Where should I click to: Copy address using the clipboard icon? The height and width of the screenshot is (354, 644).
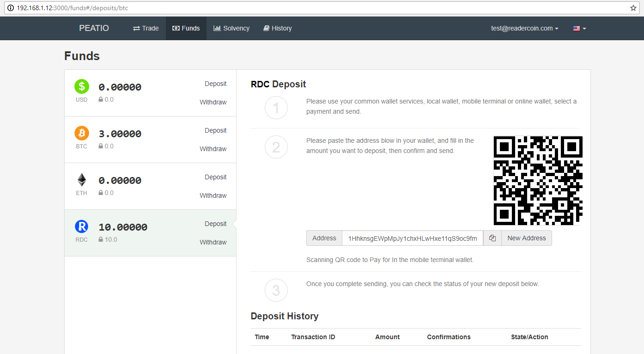pyautogui.click(x=492, y=238)
